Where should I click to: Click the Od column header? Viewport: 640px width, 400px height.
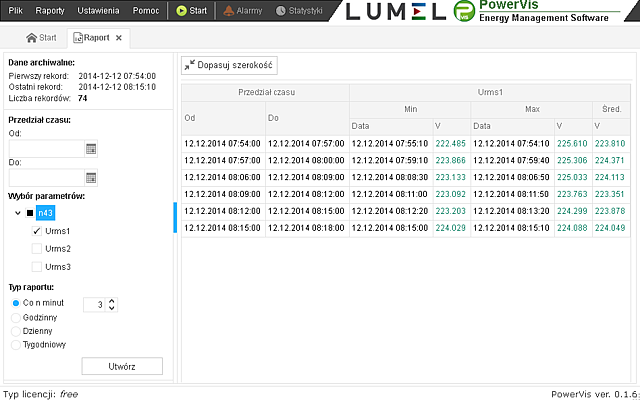pyautogui.click(x=224, y=118)
